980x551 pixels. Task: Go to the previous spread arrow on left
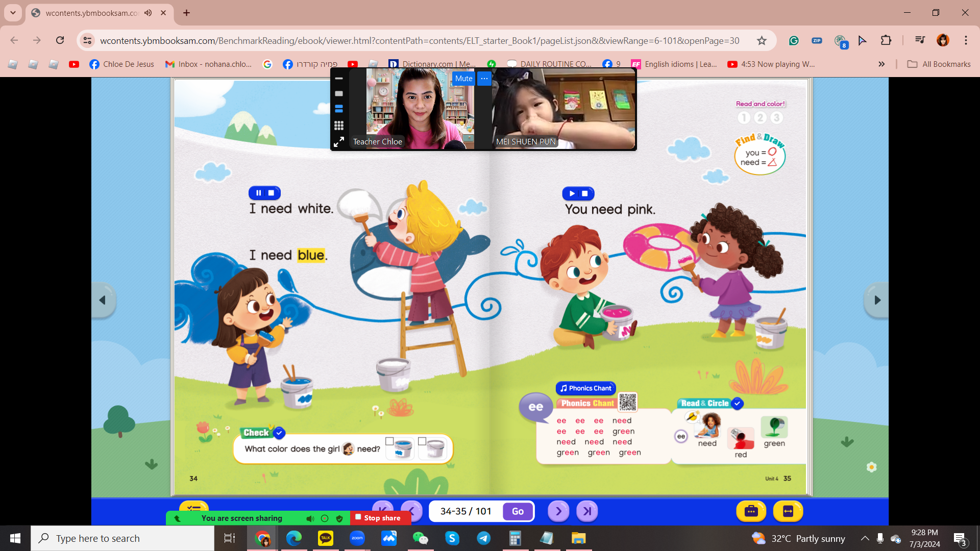(x=103, y=300)
